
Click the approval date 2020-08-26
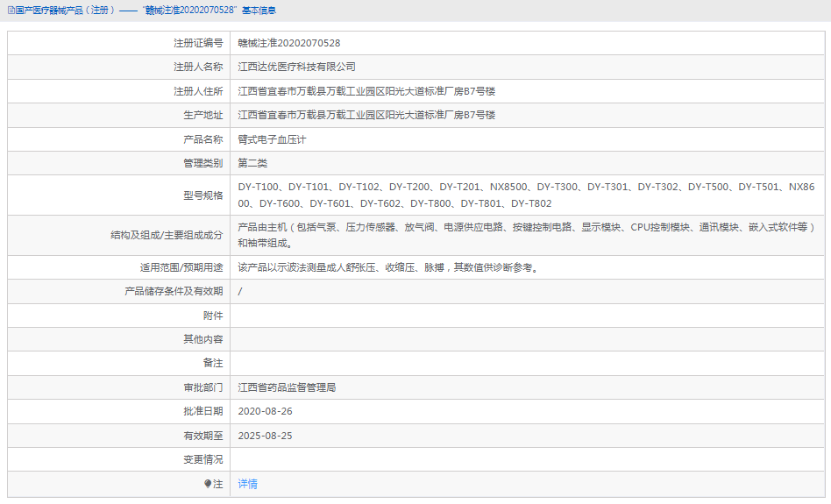265,411
